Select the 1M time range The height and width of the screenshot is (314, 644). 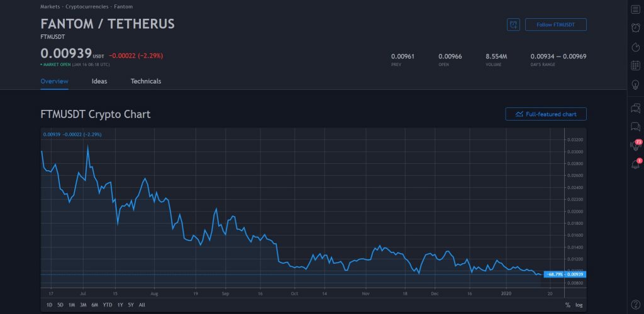72,305
